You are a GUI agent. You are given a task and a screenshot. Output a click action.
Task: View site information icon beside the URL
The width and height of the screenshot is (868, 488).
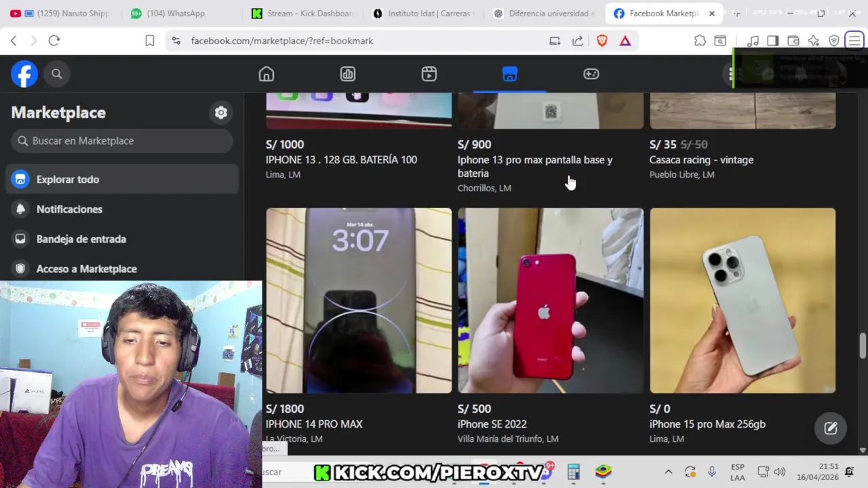(x=176, y=41)
